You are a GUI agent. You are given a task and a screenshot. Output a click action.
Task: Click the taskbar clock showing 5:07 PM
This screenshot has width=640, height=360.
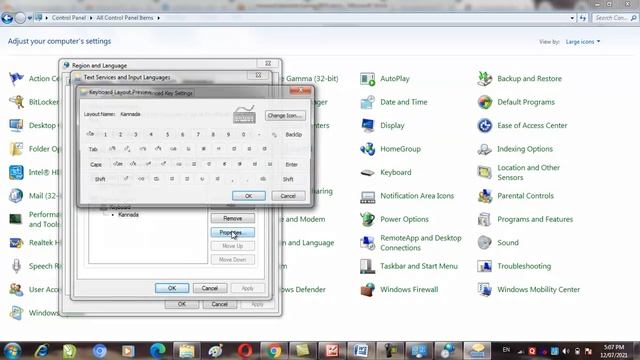point(613,351)
